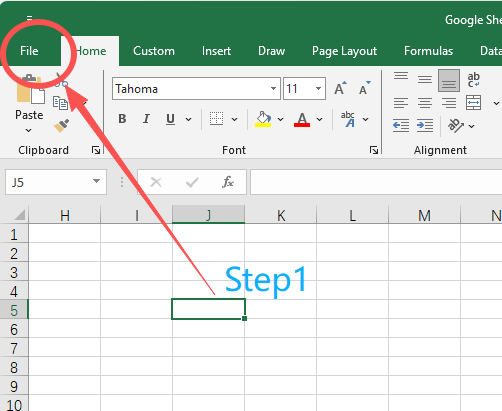Toggle Bottom Align button

coord(449,80)
